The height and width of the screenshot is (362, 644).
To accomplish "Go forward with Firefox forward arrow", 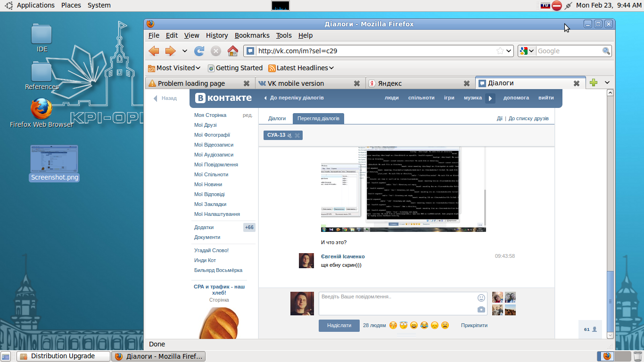I will click(170, 51).
